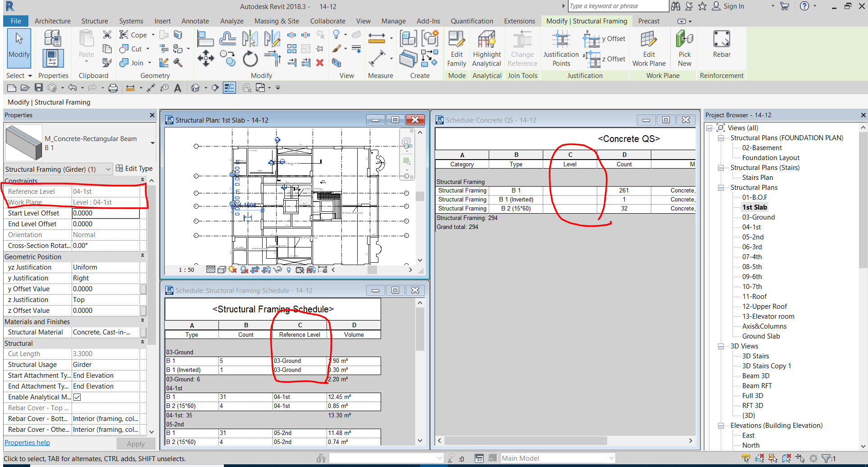Open the Main Model design options dropdown

611,458
